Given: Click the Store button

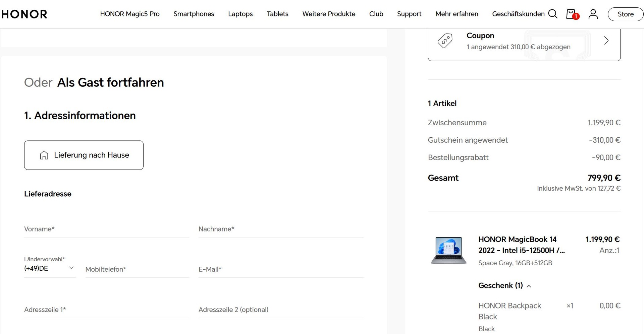Looking at the screenshot, I should pyautogui.click(x=626, y=14).
